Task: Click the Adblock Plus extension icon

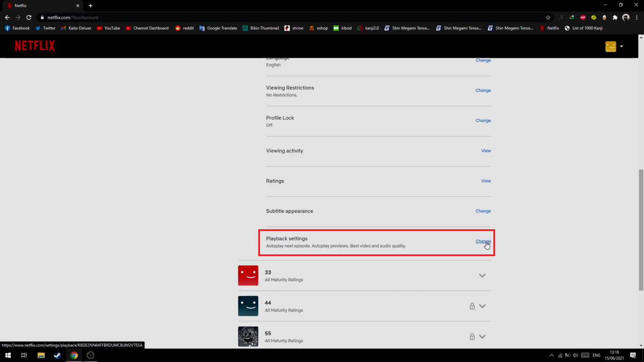Action: (582, 18)
